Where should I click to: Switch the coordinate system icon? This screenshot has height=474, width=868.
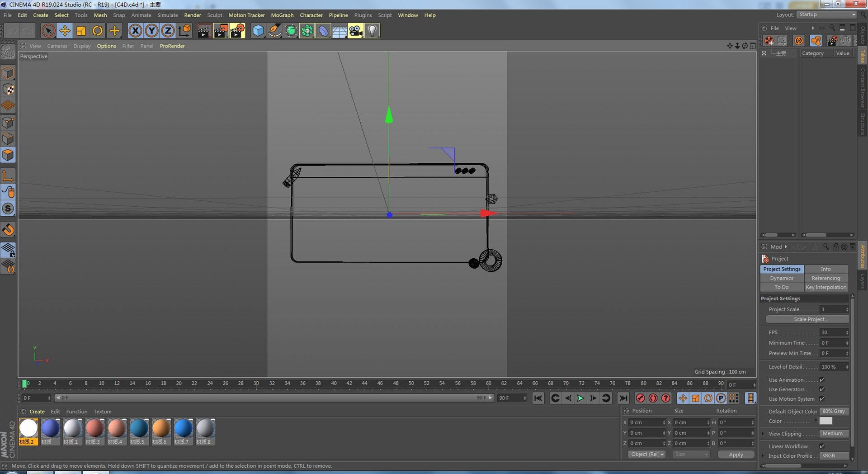tap(184, 31)
